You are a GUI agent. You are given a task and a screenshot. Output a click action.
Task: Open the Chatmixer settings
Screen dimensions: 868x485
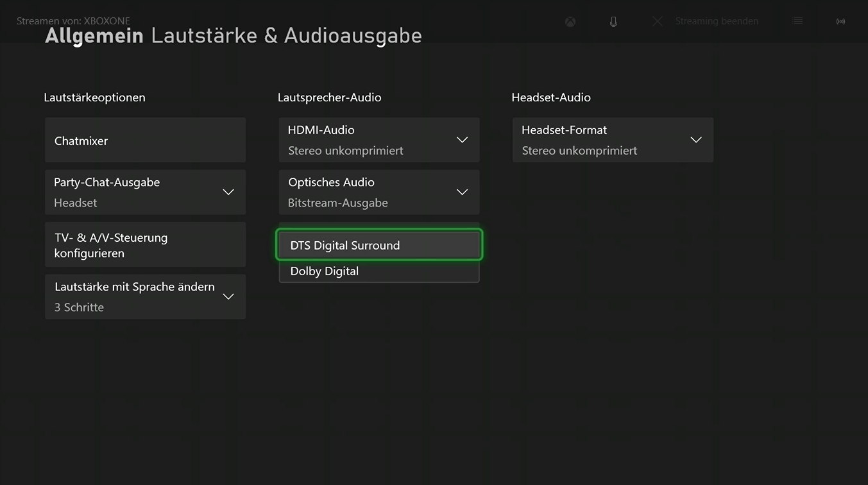pos(145,140)
